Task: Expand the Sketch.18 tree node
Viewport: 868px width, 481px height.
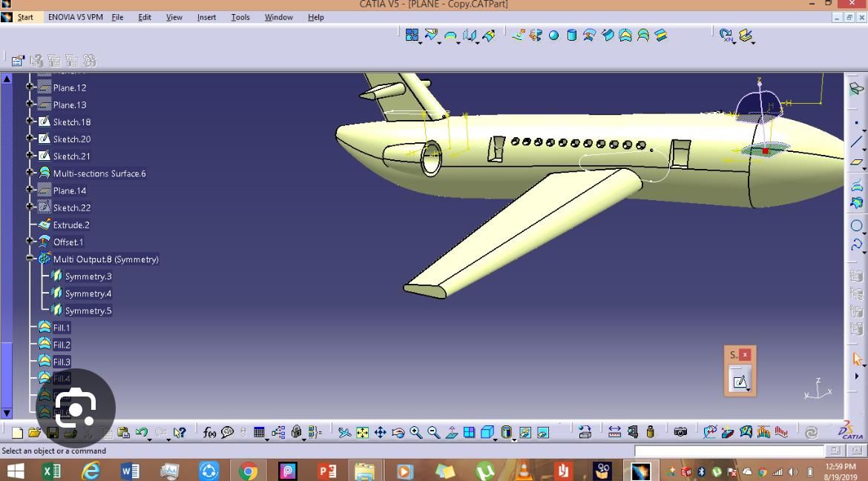Action: [x=30, y=122]
